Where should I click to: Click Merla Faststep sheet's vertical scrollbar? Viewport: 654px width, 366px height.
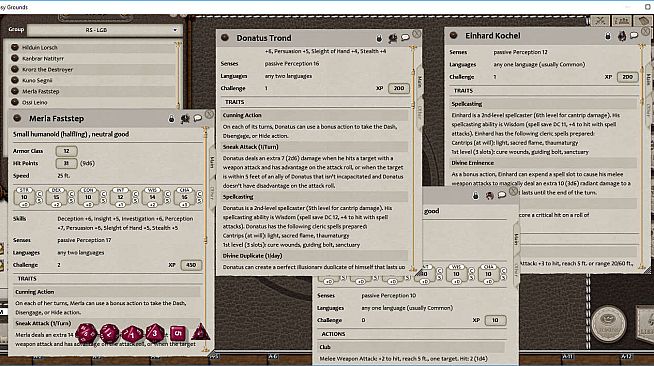pyautogui.click(x=205, y=240)
